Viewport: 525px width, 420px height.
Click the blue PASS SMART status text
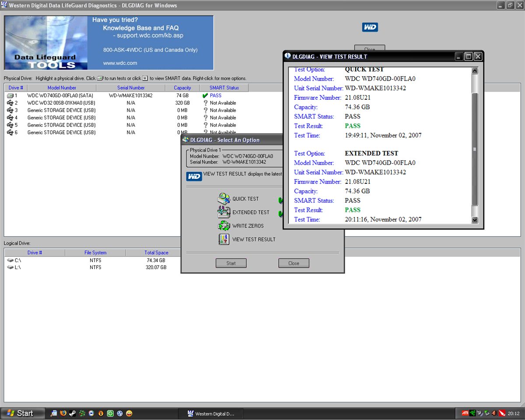216,95
